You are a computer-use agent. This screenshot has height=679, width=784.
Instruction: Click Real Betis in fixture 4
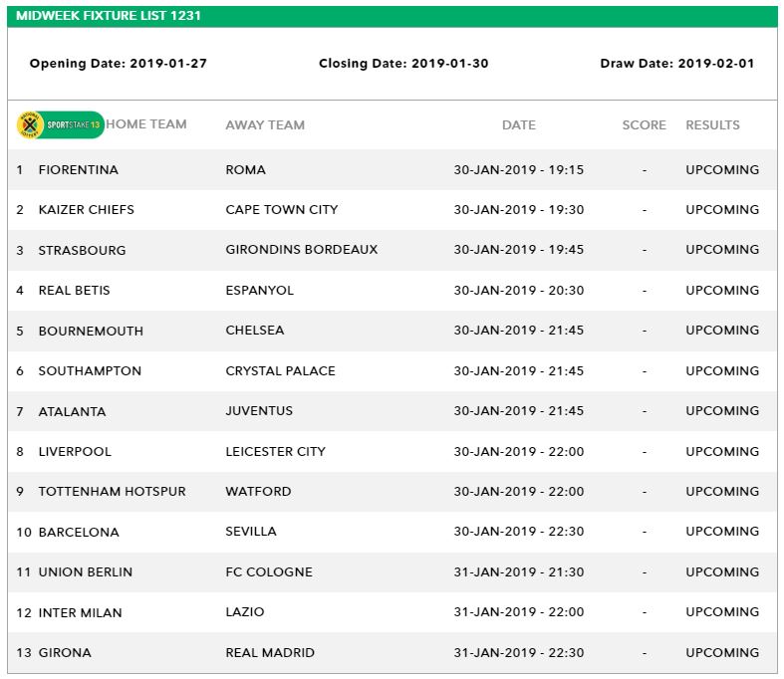(74, 291)
